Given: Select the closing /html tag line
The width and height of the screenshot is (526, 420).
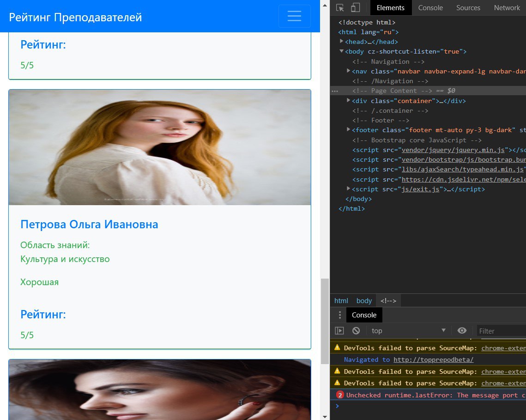Looking at the screenshot, I should click(351, 208).
